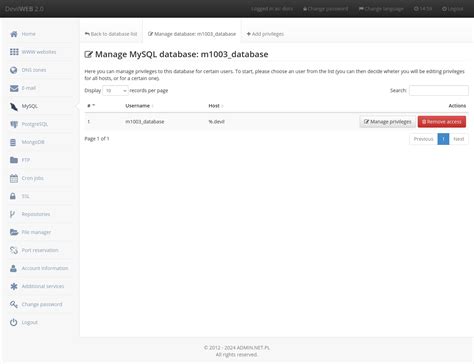
Task: Click sidebar Change password key icon
Action: [x=14, y=304]
